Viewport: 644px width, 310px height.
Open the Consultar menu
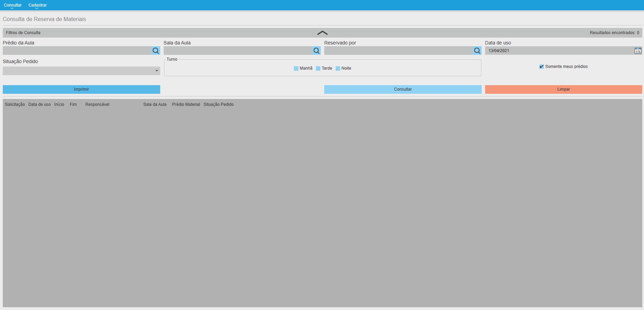pos(13,5)
